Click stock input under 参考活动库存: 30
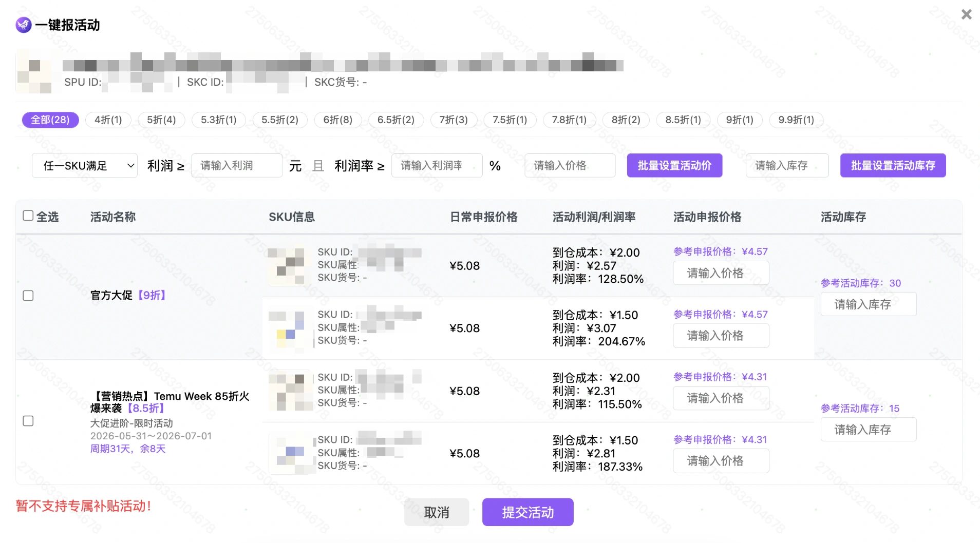980x543 pixels. (869, 304)
